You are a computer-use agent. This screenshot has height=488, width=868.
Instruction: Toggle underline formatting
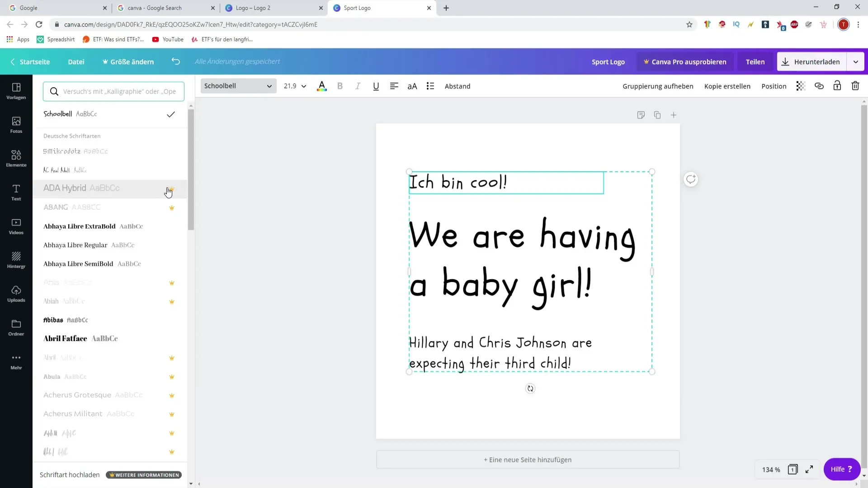pyautogui.click(x=376, y=86)
